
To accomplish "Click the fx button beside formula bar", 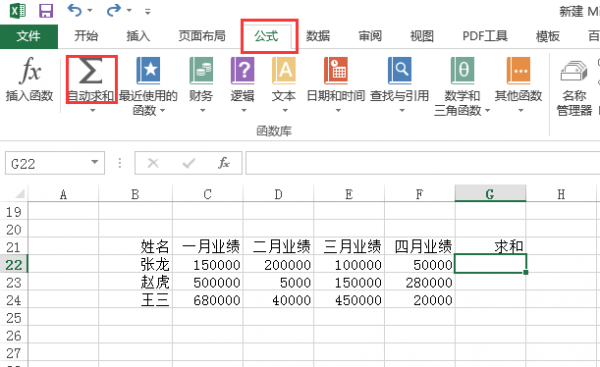I will (224, 163).
